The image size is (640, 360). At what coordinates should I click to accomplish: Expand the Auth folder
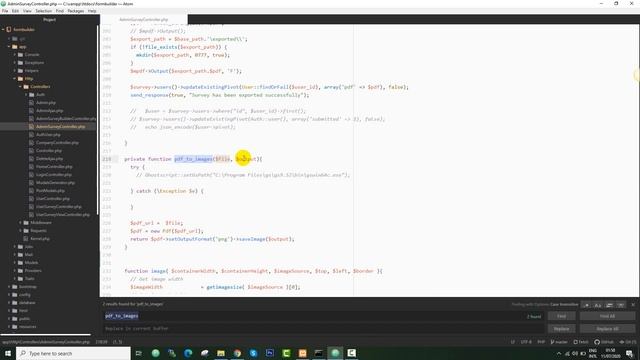tap(26, 95)
